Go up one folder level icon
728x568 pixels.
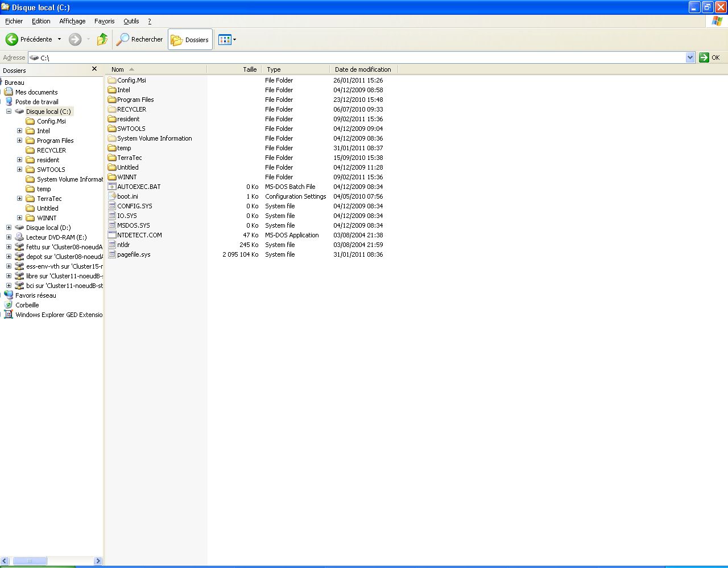tap(102, 39)
